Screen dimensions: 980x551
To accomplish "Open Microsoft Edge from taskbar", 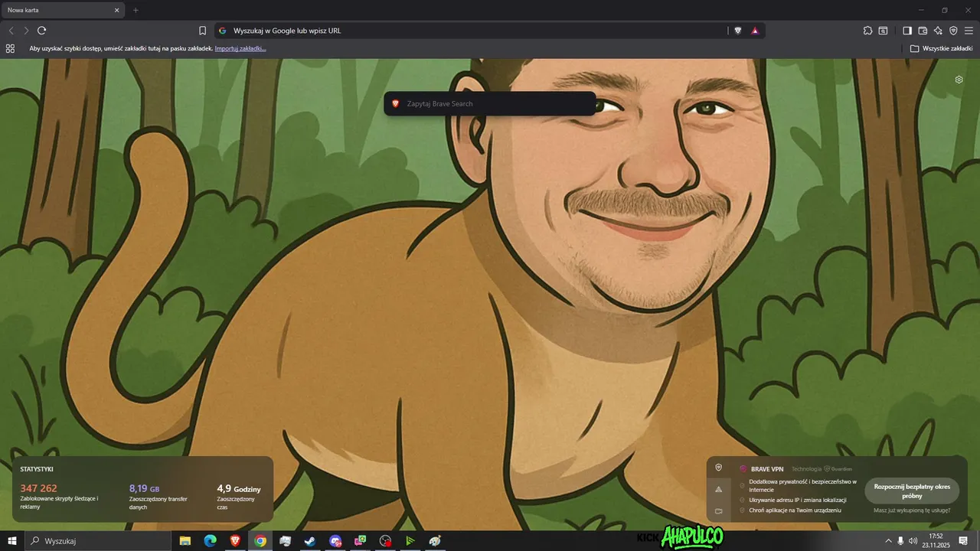I will pos(210,541).
